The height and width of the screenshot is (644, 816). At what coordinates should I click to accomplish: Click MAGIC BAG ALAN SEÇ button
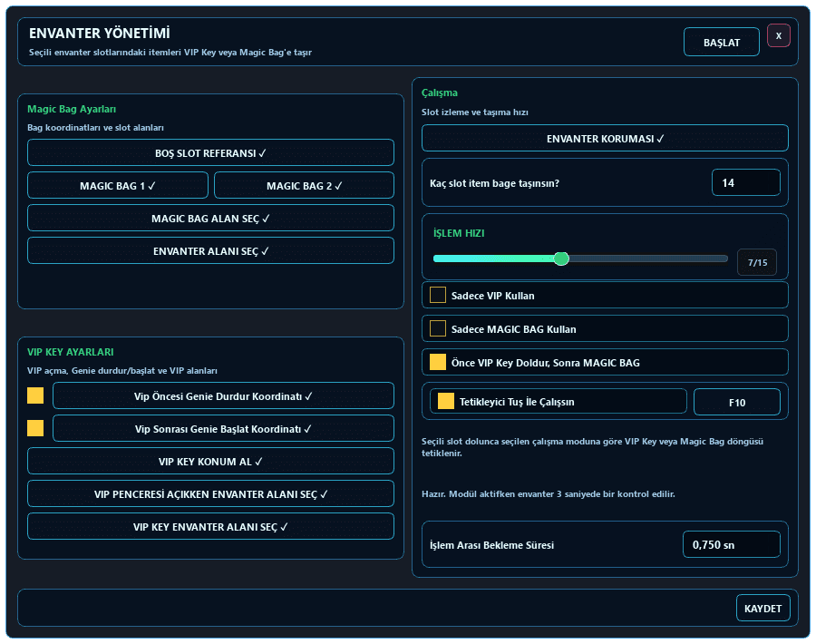click(x=210, y=219)
